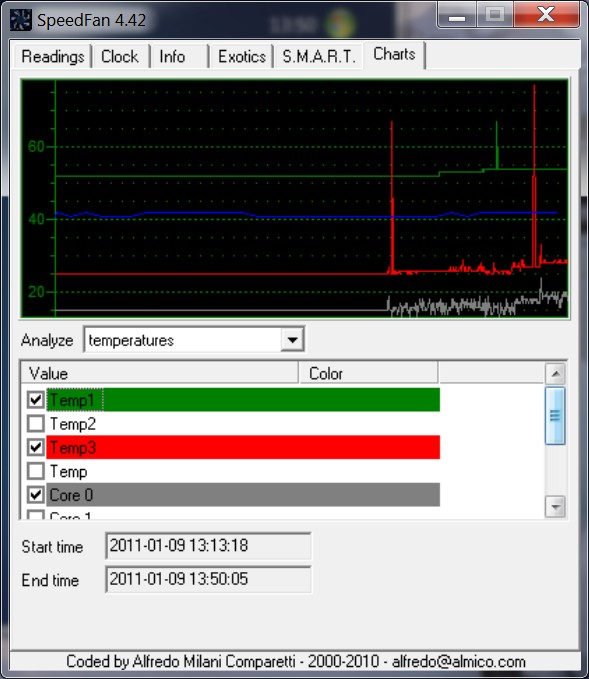Viewport: 589px width, 679px height.
Task: Click the disabled maximize window button
Action: click(495, 15)
